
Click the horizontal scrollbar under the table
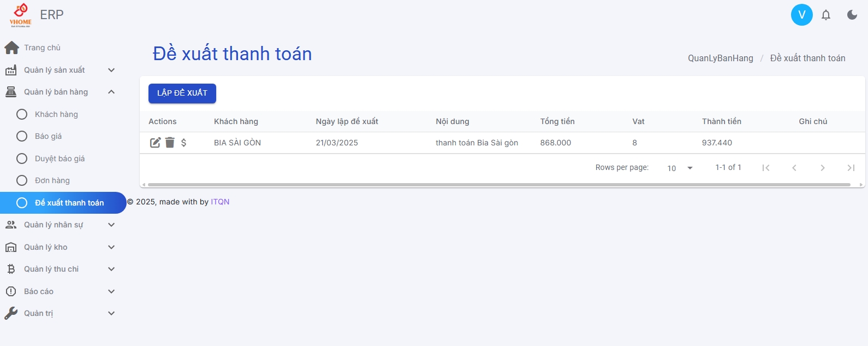click(x=499, y=185)
